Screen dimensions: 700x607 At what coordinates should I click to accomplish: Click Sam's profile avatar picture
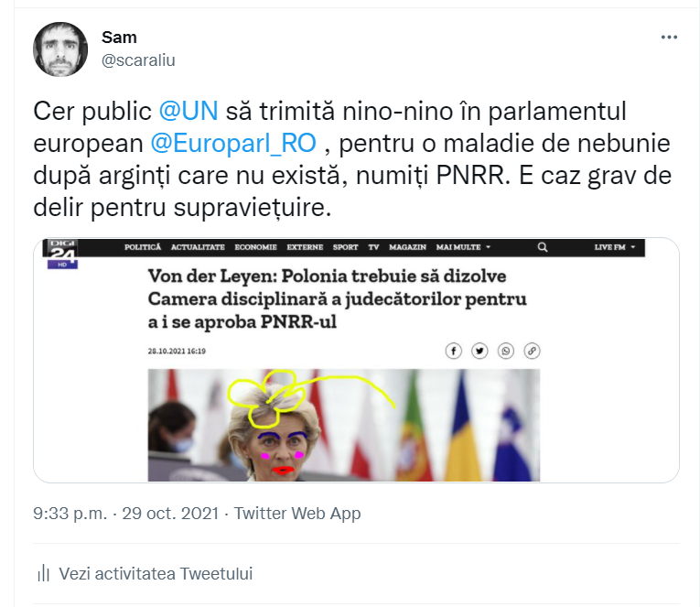click(60, 49)
